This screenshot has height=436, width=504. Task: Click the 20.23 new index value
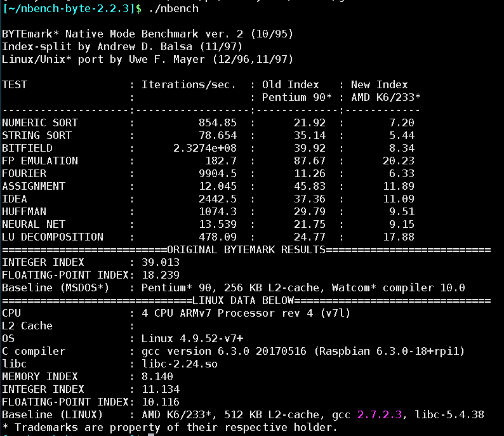399,161
